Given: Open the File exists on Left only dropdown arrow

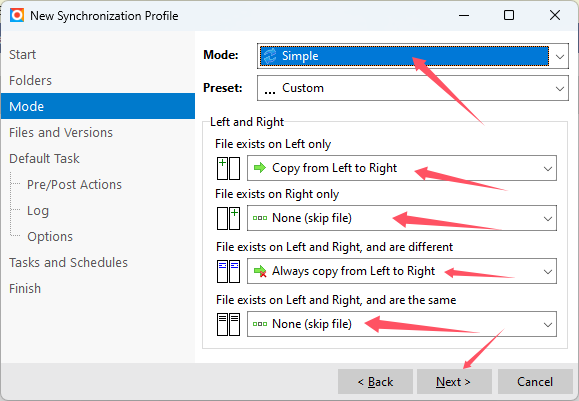Looking at the screenshot, I should tap(548, 168).
